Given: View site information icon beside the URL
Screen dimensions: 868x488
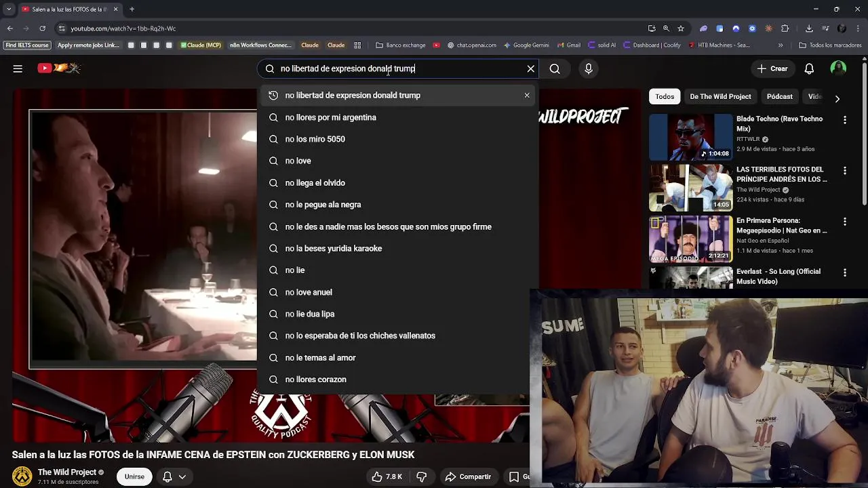Looking at the screenshot, I should (x=61, y=28).
